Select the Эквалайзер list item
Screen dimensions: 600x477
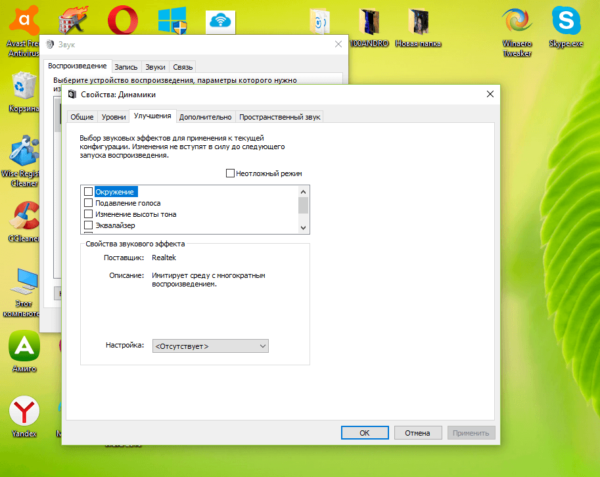[x=115, y=225]
